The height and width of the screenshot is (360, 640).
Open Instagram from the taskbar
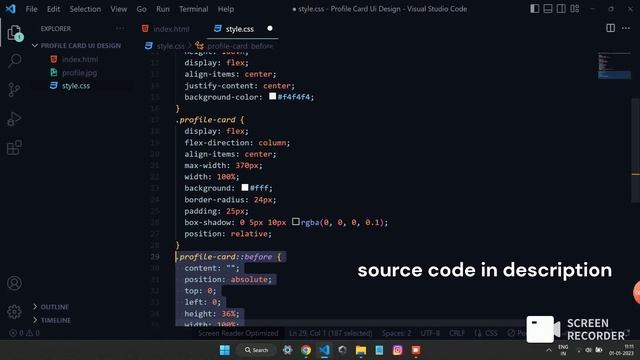398,350
